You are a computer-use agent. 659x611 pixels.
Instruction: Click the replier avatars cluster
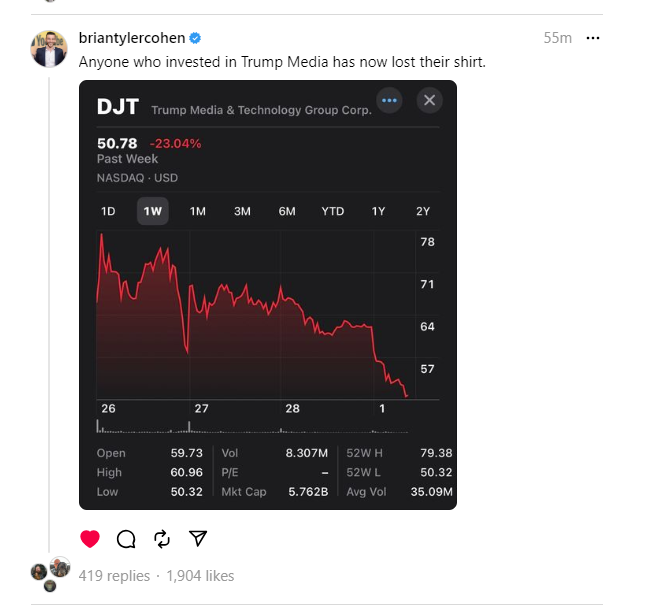click(x=50, y=573)
